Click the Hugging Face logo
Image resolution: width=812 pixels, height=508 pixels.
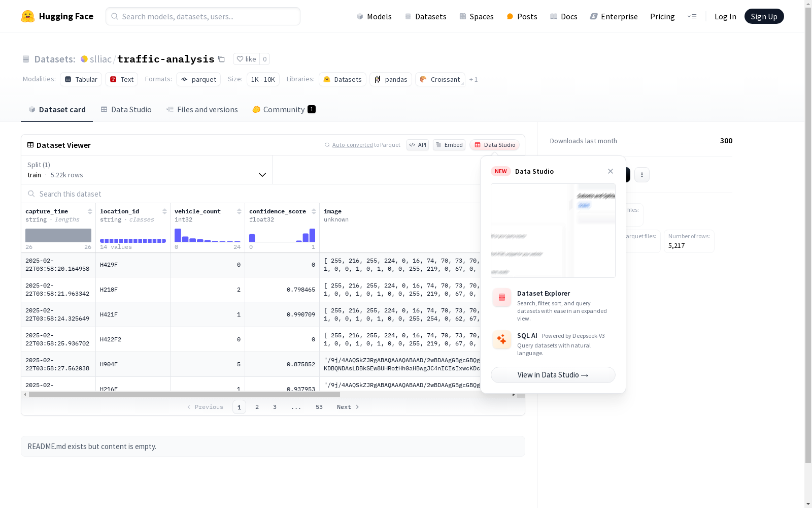point(57,16)
